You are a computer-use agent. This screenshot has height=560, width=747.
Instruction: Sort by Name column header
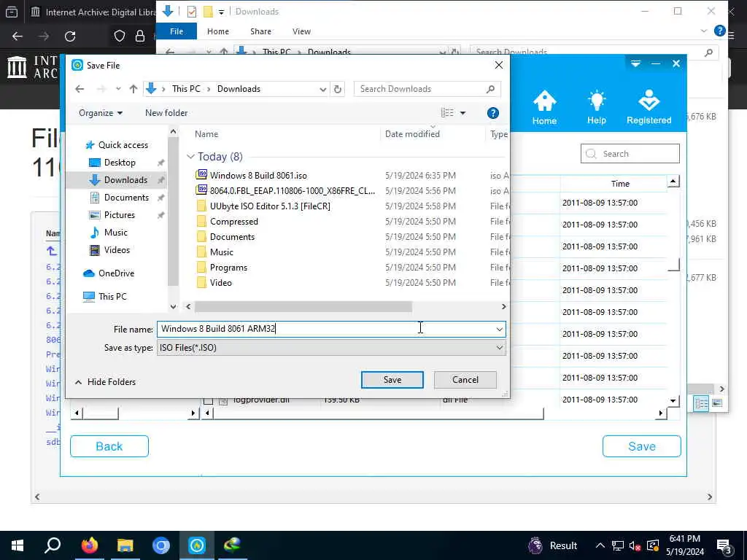pyautogui.click(x=206, y=134)
